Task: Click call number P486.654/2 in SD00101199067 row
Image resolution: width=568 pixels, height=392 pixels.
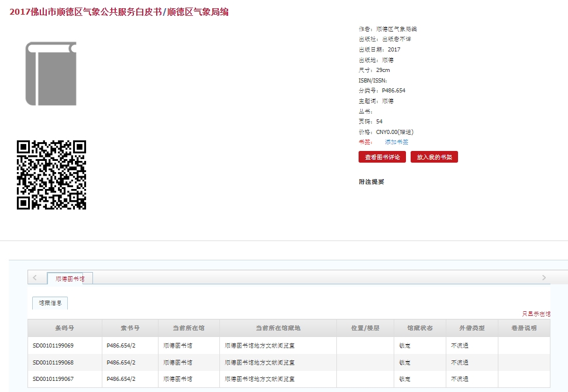Action: click(121, 379)
